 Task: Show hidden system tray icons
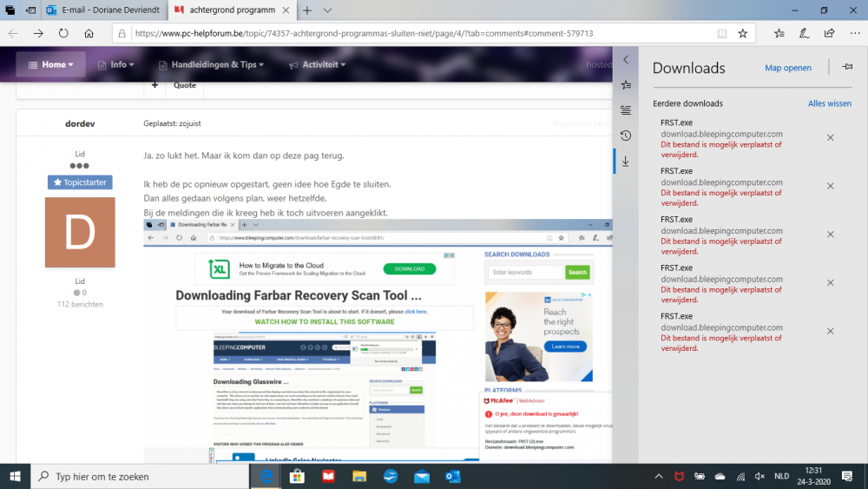[x=659, y=476]
